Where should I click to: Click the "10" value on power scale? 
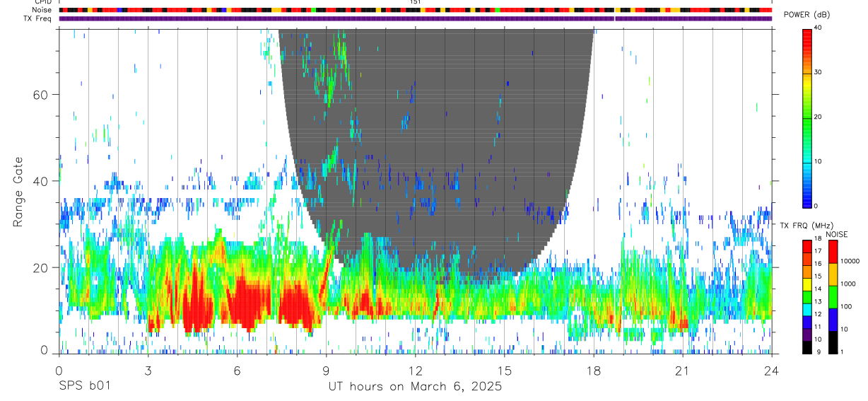point(819,162)
